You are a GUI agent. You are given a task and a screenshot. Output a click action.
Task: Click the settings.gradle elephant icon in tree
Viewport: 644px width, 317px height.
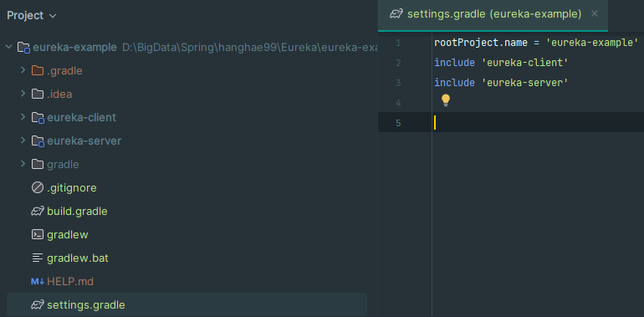[38, 305]
